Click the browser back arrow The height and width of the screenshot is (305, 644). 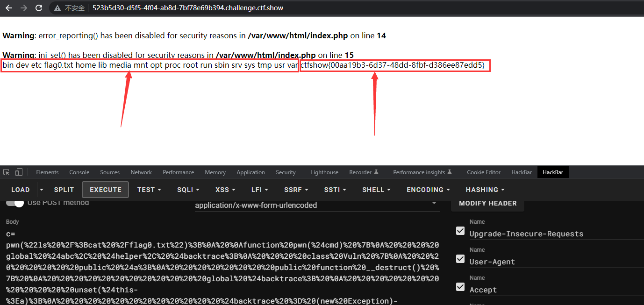[8, 7]
